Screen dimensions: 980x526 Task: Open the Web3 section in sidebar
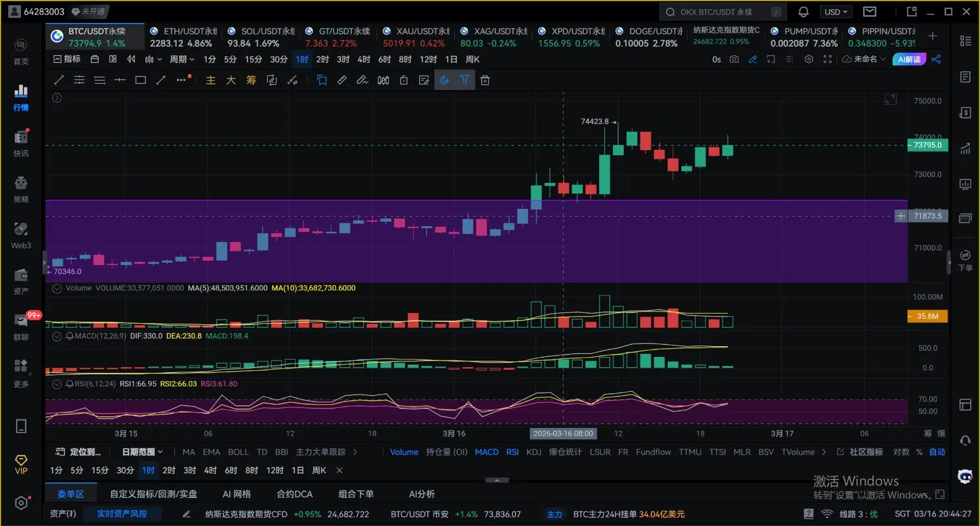click(21, 235)
